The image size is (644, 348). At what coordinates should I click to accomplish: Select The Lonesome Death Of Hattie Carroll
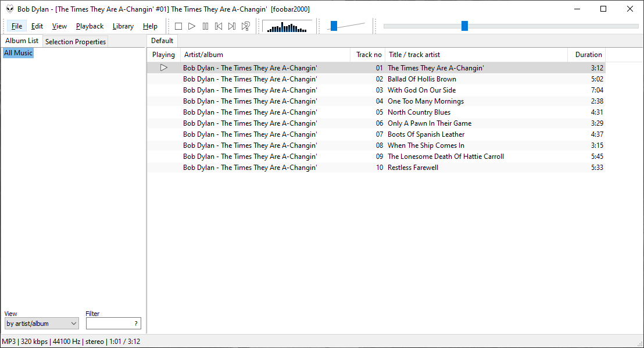pyautogui.click(x=376, y=157)
